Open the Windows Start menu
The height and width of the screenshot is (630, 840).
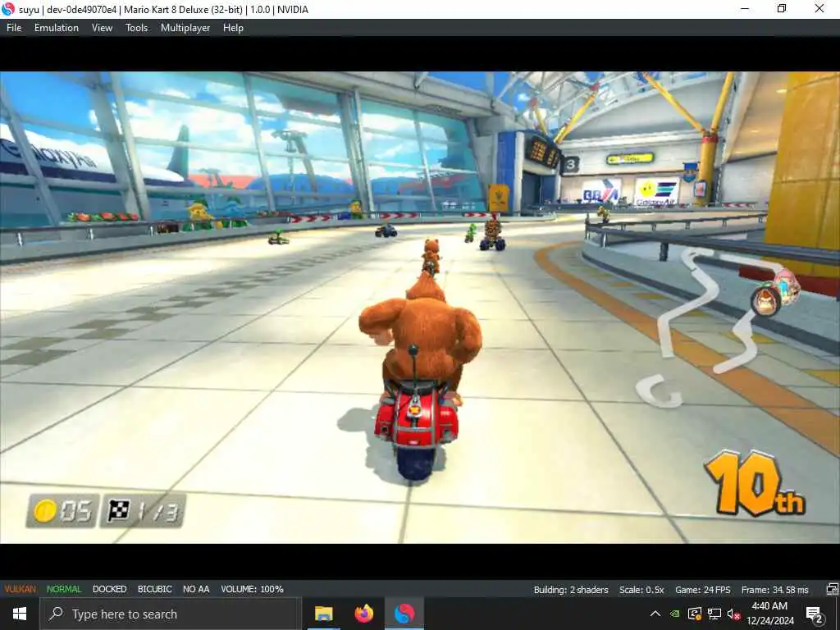[x=20, y=614]
